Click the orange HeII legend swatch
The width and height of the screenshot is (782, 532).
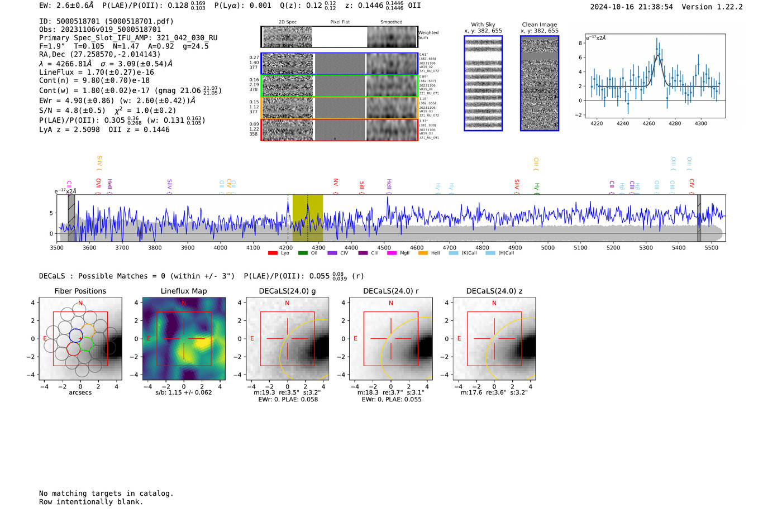point(423,253)
